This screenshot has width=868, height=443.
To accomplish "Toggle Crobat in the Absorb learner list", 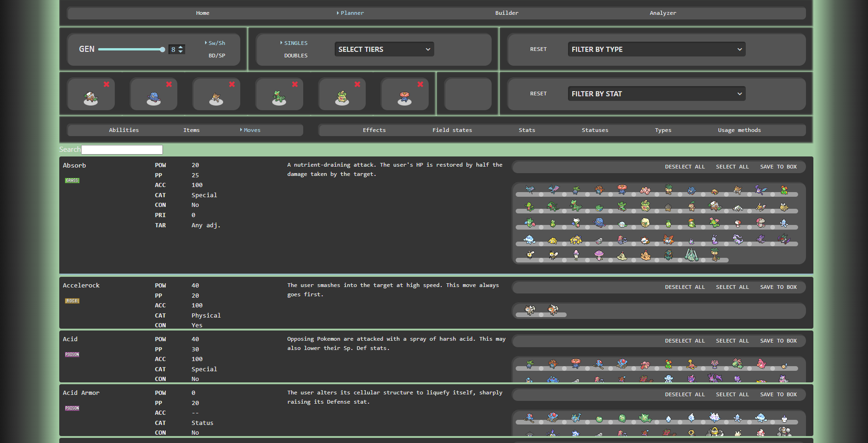I will pos(761,189).
